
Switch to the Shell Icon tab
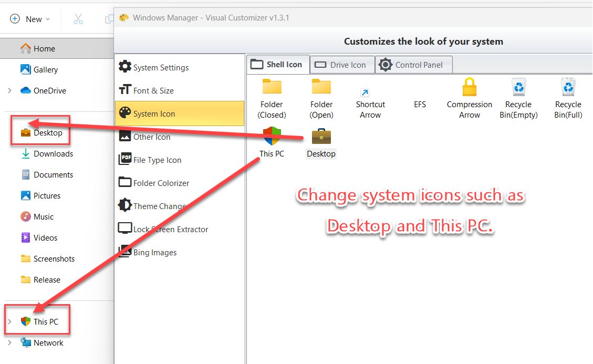tap(278, 65)
